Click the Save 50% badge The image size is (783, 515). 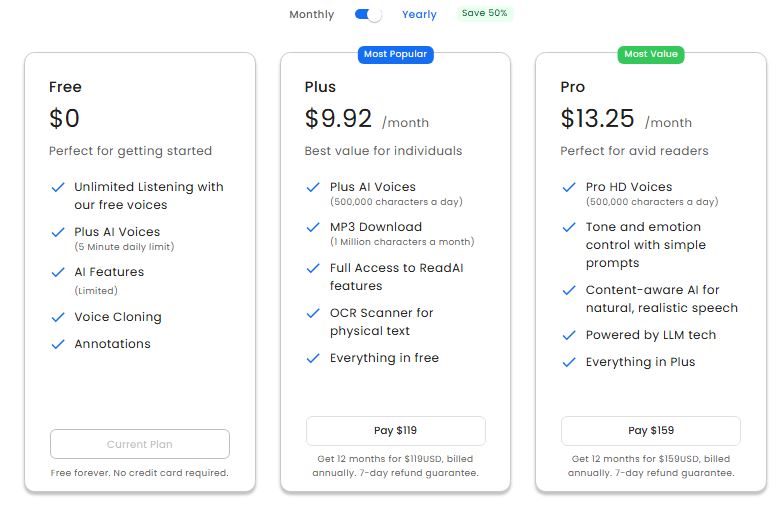click(x=485, y=14)
